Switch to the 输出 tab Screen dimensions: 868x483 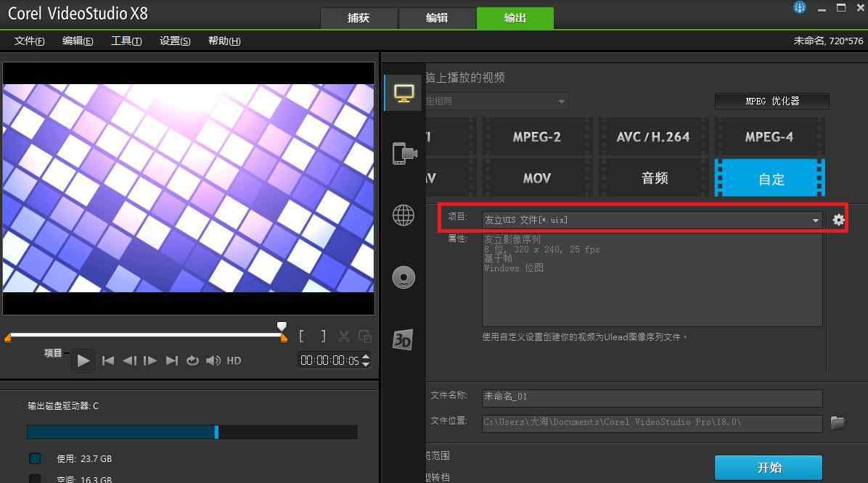pyautogui.click(x=515, y=17)
